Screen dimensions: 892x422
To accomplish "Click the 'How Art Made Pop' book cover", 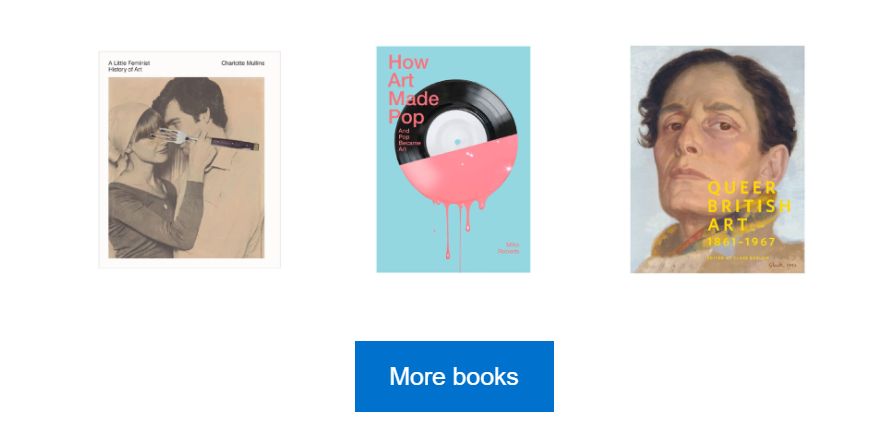I will (453, 159).
